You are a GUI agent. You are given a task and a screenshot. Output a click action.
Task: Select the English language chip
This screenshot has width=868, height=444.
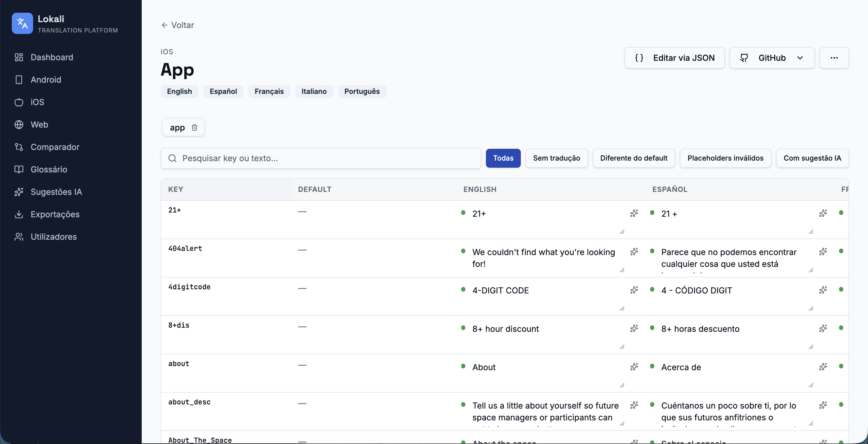tap(179, 91)
